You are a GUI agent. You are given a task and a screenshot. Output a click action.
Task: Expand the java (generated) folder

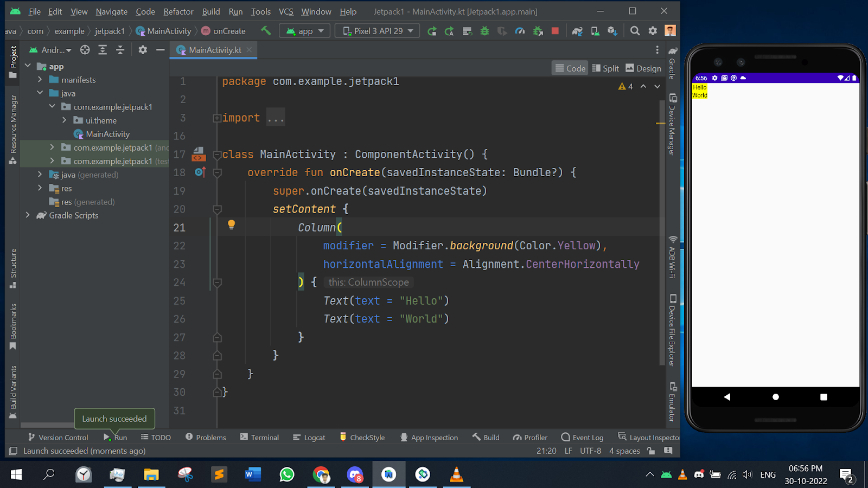(x=40, y=175)
